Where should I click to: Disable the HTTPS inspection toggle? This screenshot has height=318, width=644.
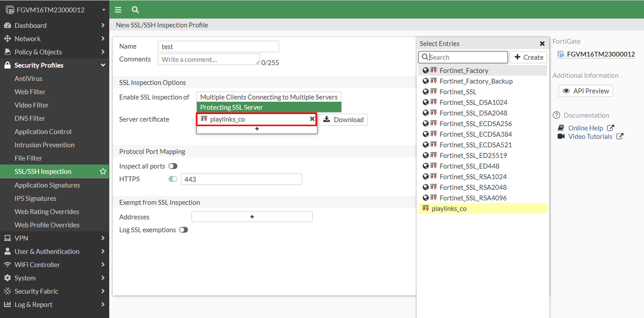pyautogui.click(x=173, y=179)
